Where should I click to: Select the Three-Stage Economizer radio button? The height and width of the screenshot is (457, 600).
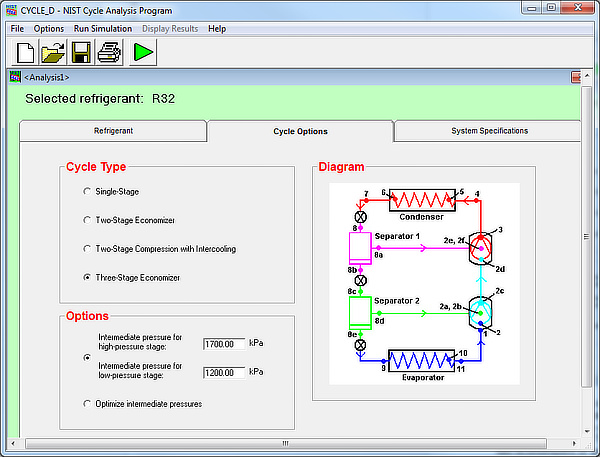click(87, 277)
